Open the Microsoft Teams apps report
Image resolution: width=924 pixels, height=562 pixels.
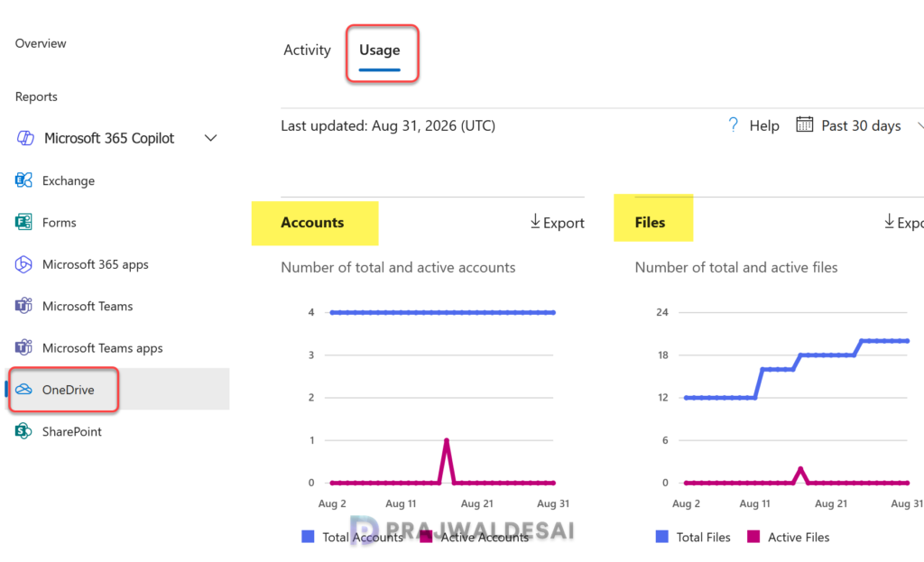pyautogui.click(x=102, y=348)
